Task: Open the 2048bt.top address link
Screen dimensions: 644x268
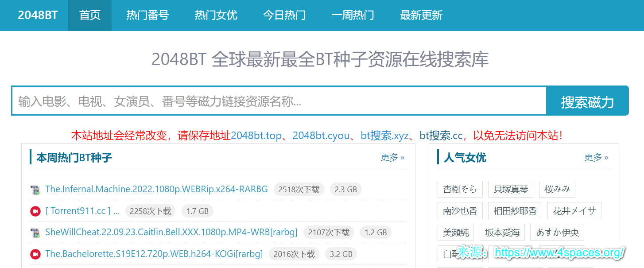Action: [x=256, y=136]
